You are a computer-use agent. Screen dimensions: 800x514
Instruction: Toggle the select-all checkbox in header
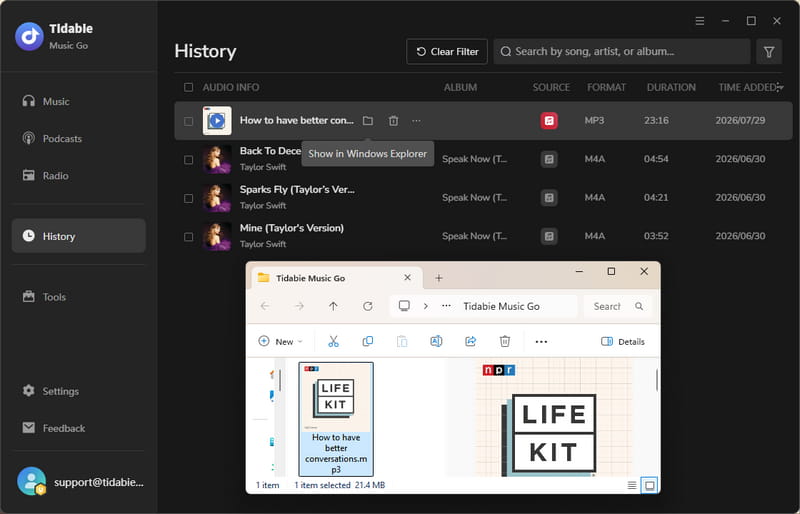pos(188,87)
